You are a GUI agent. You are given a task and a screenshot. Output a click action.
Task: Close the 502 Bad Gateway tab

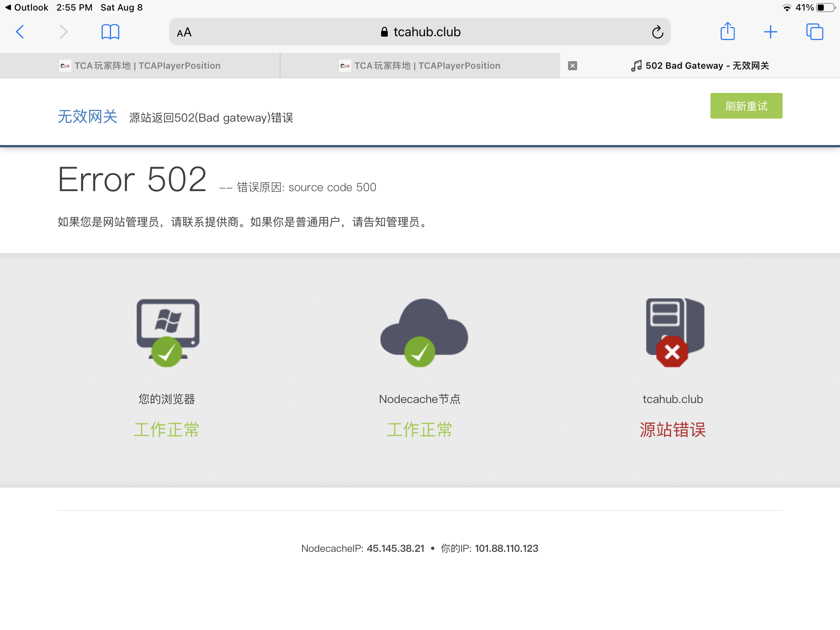[x=572, y=66]
